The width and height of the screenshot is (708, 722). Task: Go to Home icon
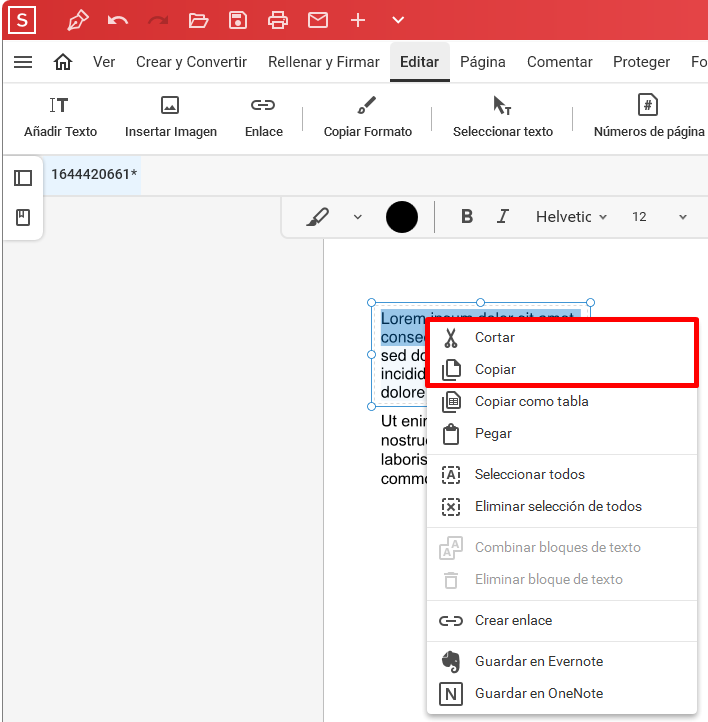(63, 62)
